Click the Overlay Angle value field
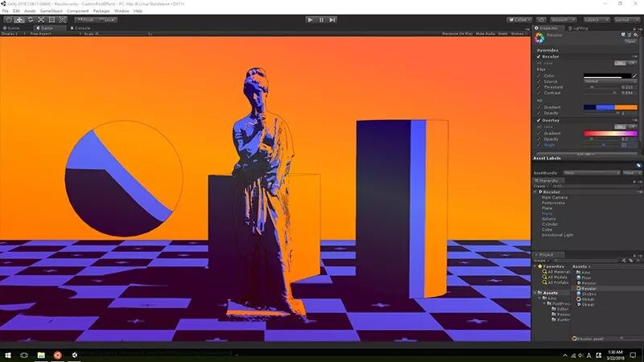Image resolution: width=644 pixels, height=362 pixels. click(629, 146)
